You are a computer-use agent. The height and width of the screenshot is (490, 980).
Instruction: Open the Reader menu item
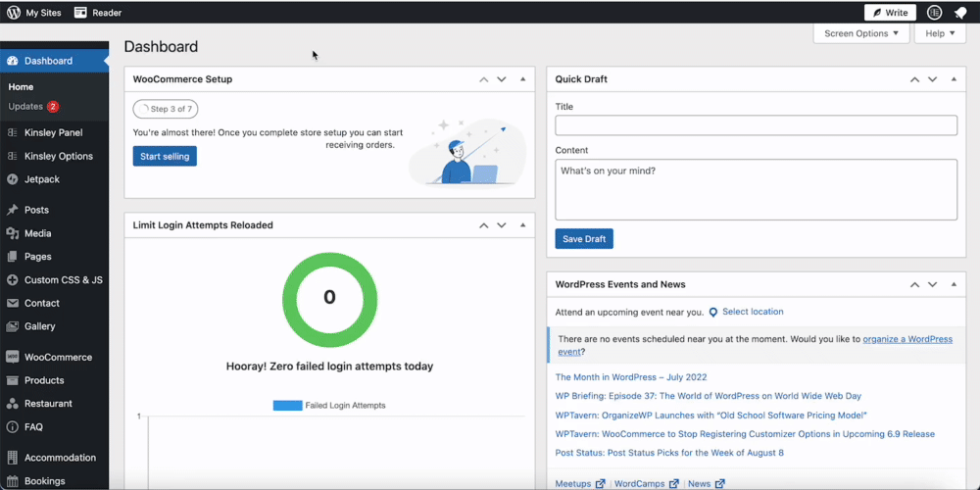tap(107, 13)
